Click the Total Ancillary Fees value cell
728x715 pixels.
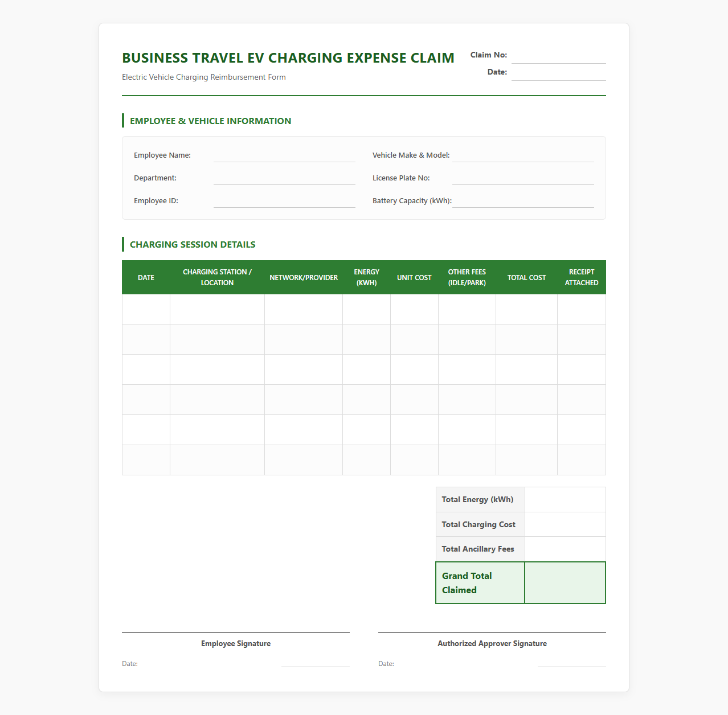point(565,549)
